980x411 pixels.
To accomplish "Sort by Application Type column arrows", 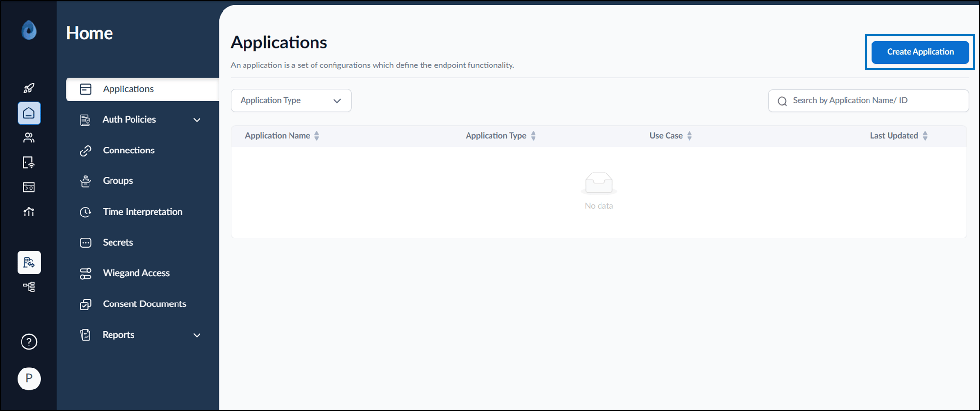I will coord(533,136).
